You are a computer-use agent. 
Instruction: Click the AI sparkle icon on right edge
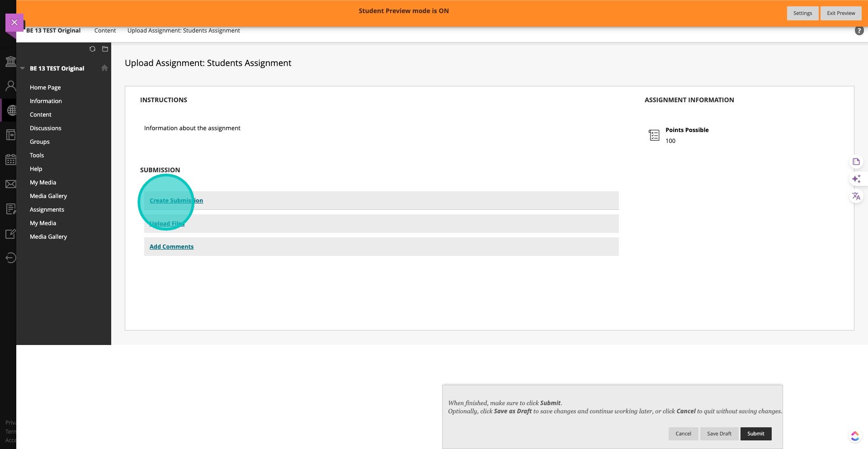pos(856,179)
